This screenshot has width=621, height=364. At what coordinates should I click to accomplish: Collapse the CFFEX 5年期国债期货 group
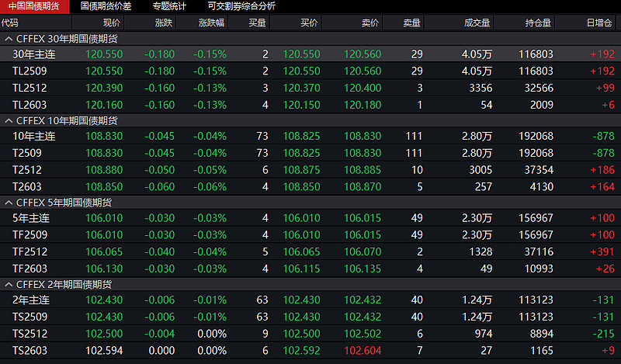pos(9,203)
